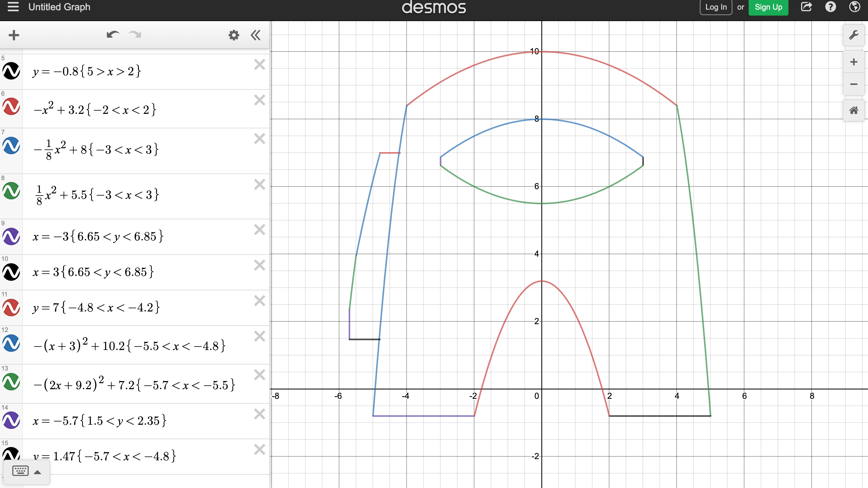Click the Add Item plus button

coord(14,35)
